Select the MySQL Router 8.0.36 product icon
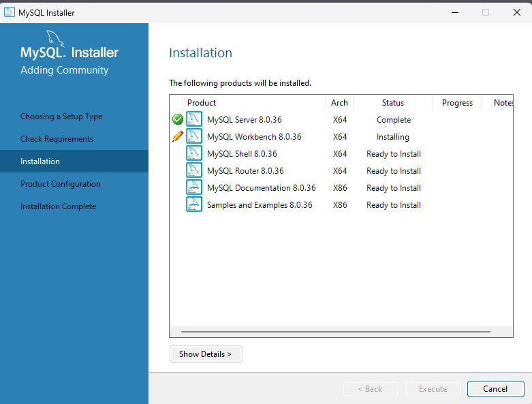Image resolution: width=532 pixels, height=404 pixels. click(x=194, y=170)
